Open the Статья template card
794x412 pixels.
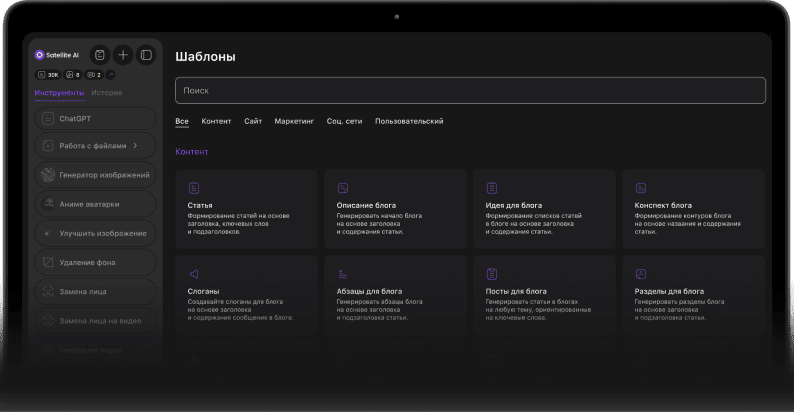point(247,209)
